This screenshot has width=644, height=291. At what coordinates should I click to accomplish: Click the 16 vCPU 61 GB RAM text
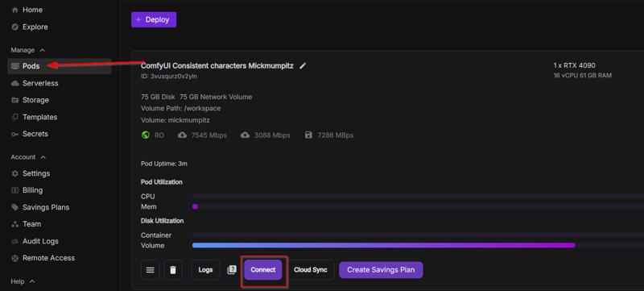pyautogui.click(x=582, y=76)
